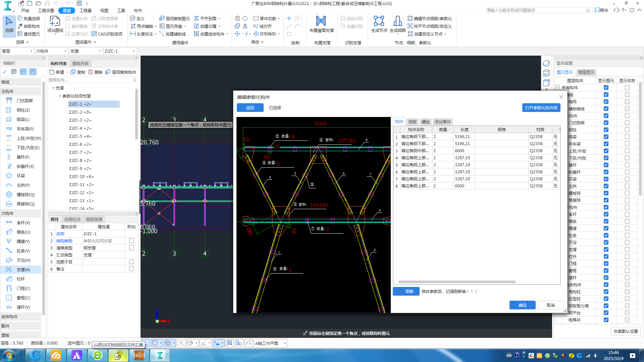Screen dimensions: 644x362
Task: Click the 刷新 button
Action: (x=406, y=291)
